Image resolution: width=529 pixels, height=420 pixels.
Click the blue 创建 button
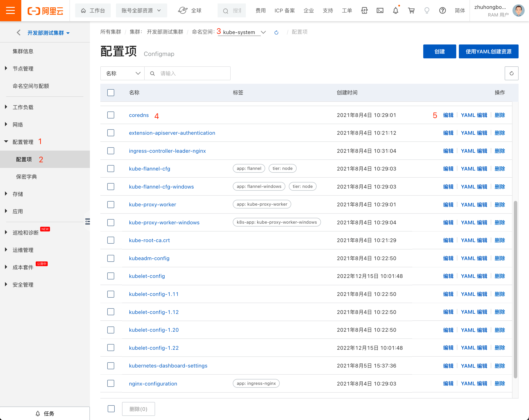[x=440, y=51]
